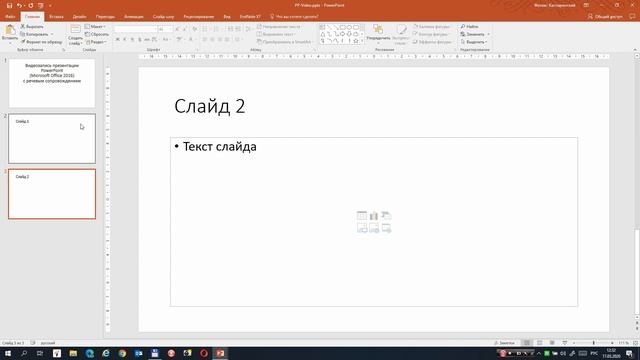This screenshot has width=640, height=360.
Task: Click Вырезать (Cut) scissors button
Action: pos(32,27)
